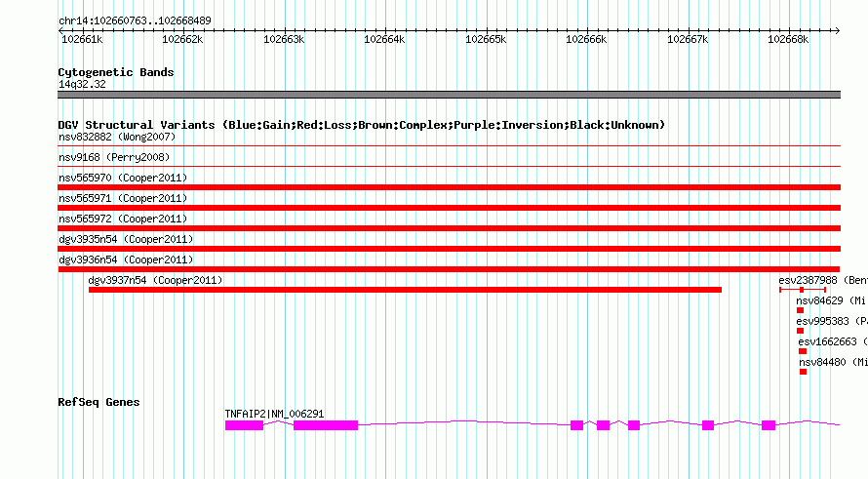Click the red loss bar under dgv3936n54
The image size is (868, 479).
coord(449,269)
